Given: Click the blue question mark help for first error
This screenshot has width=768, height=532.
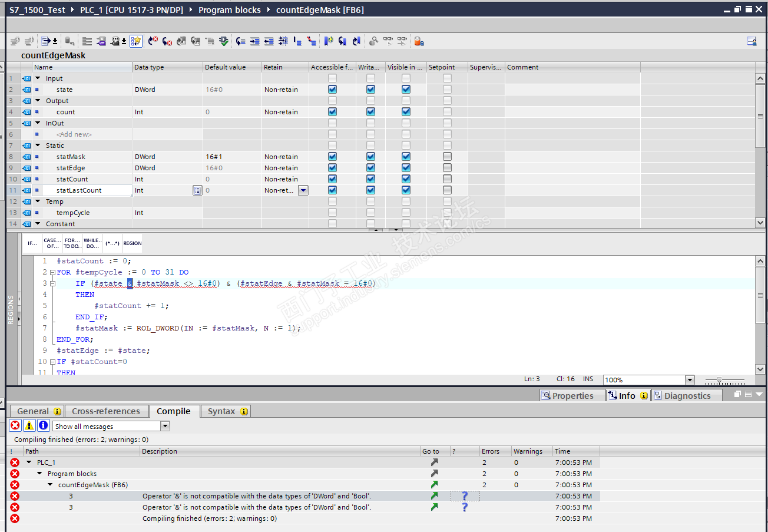Looking at the screenshot, I should (465, 496).
